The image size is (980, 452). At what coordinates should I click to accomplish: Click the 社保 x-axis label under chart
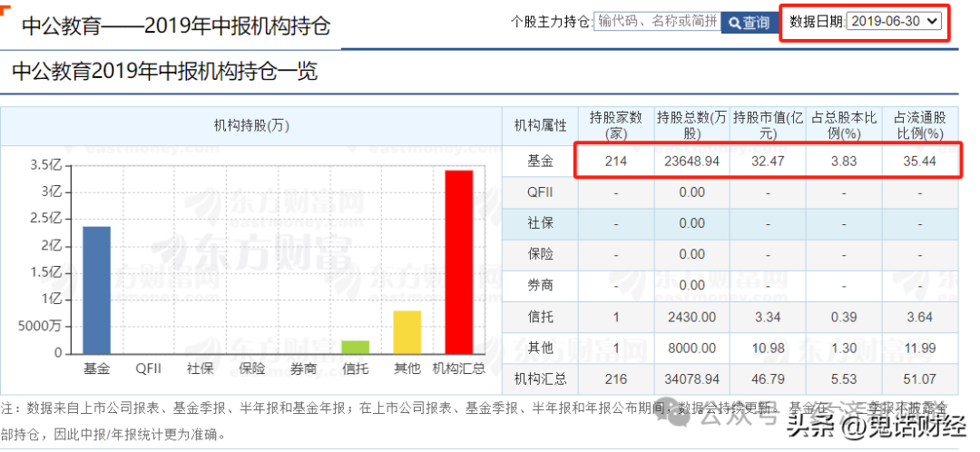click(200, 368)
